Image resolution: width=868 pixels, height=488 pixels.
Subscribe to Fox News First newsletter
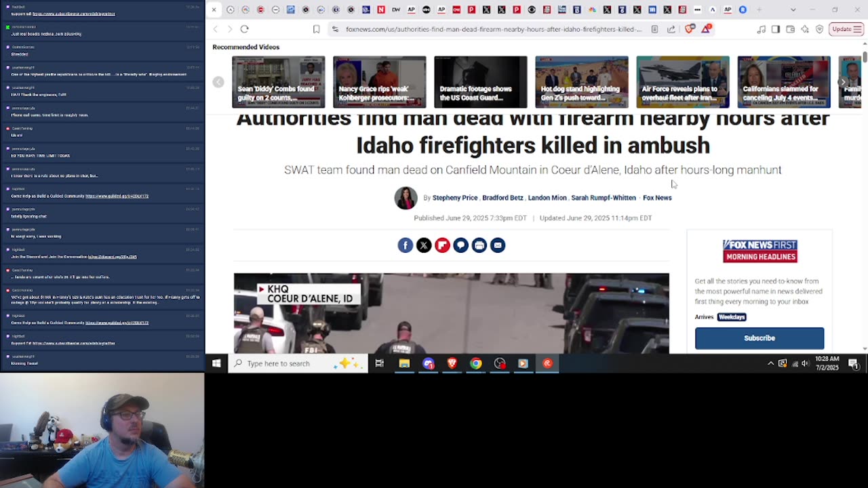(x=759, y=338)
